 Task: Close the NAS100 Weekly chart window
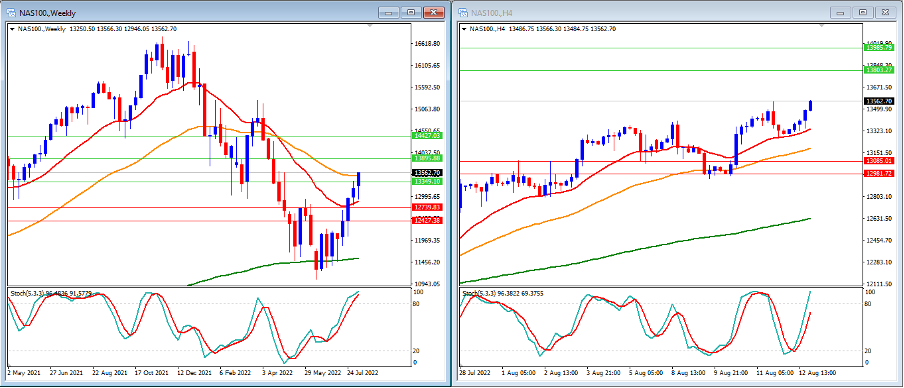pyautogui.click(x=433, y=12)
